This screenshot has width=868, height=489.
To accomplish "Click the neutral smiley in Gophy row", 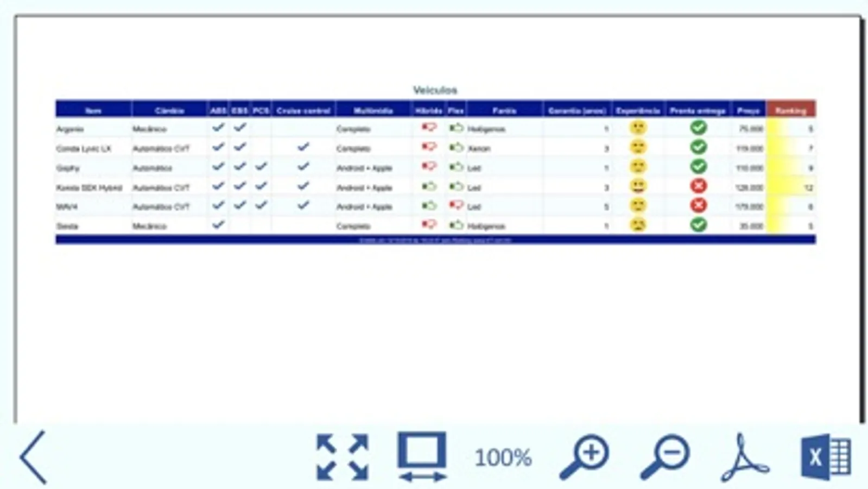I will pyautogui.click(x=638, y=166).
